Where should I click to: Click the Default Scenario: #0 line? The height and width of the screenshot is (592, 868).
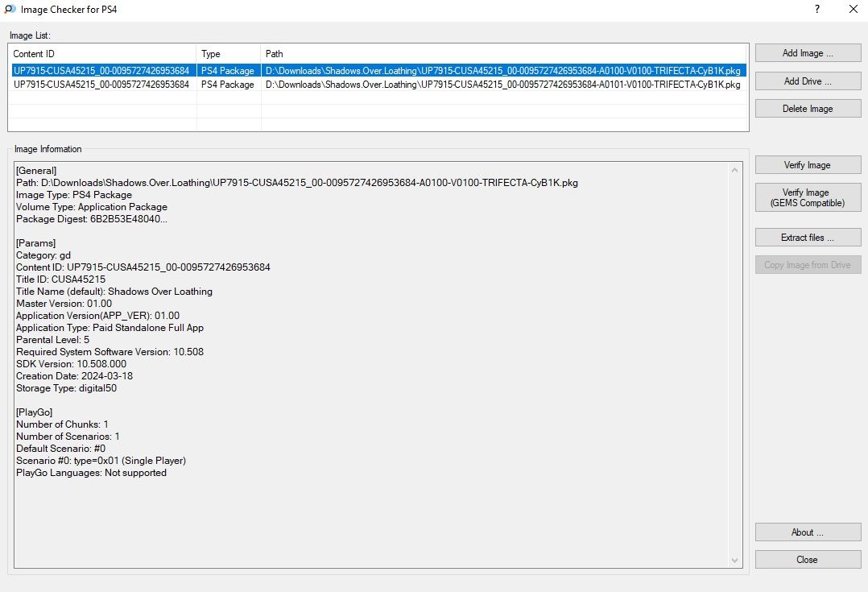[x=61, y=449]
